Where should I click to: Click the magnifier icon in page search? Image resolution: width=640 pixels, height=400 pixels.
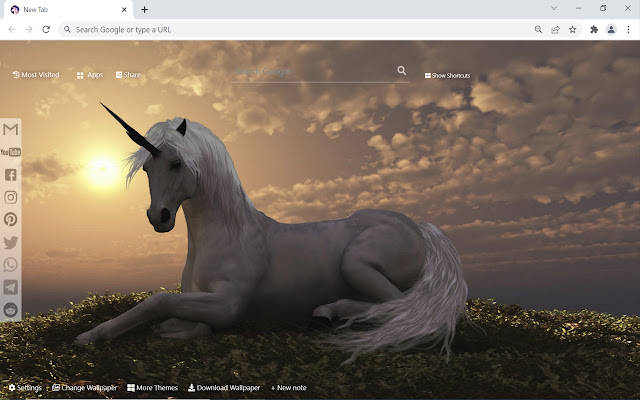point(402,71)
